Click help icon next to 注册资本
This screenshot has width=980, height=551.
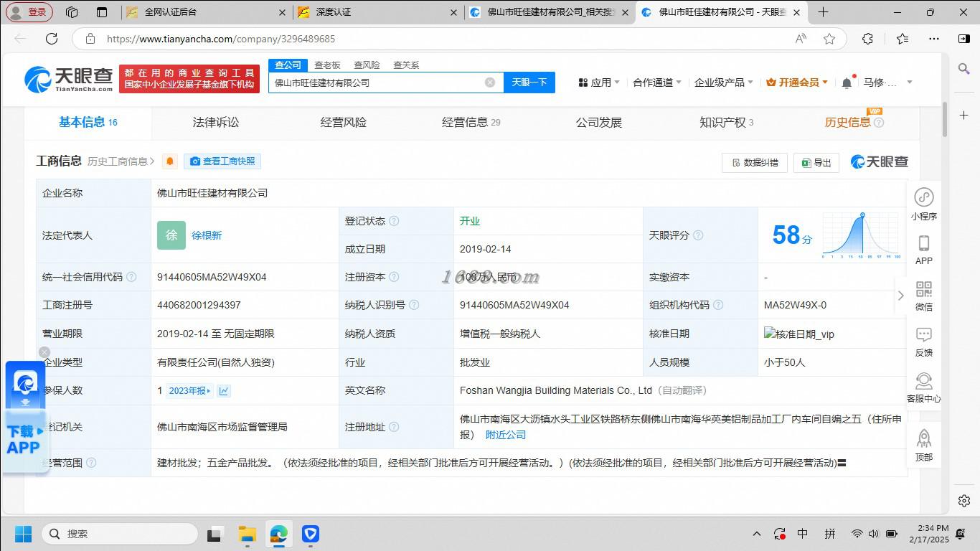coord(394,277)
